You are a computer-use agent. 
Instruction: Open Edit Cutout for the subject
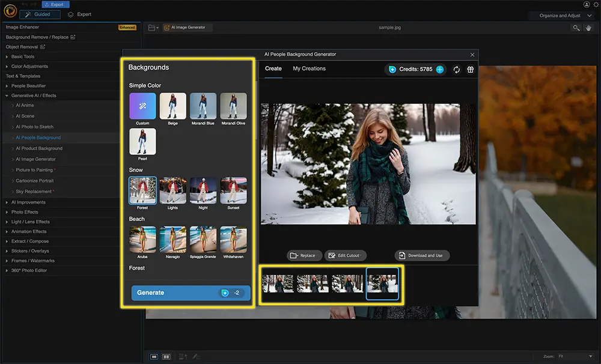click(x=346, y=255)
